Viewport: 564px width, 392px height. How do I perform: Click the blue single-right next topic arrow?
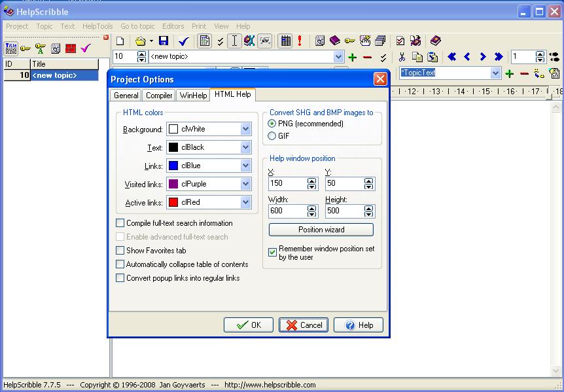tap(483, 56)
